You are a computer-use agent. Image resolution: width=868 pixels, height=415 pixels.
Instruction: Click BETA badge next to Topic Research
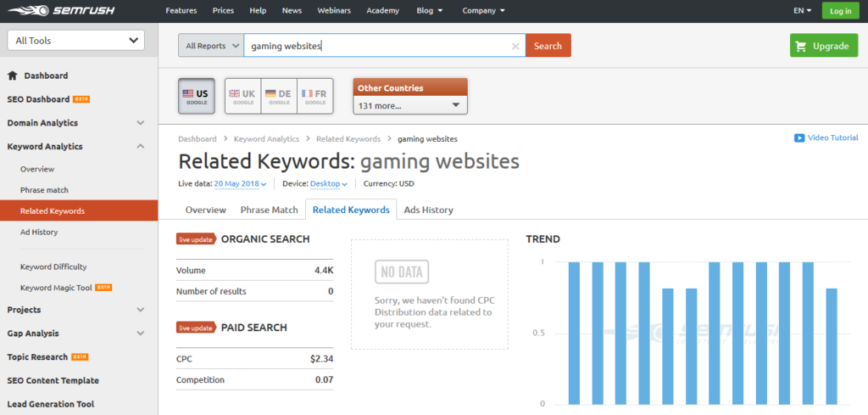pos(80,356)
